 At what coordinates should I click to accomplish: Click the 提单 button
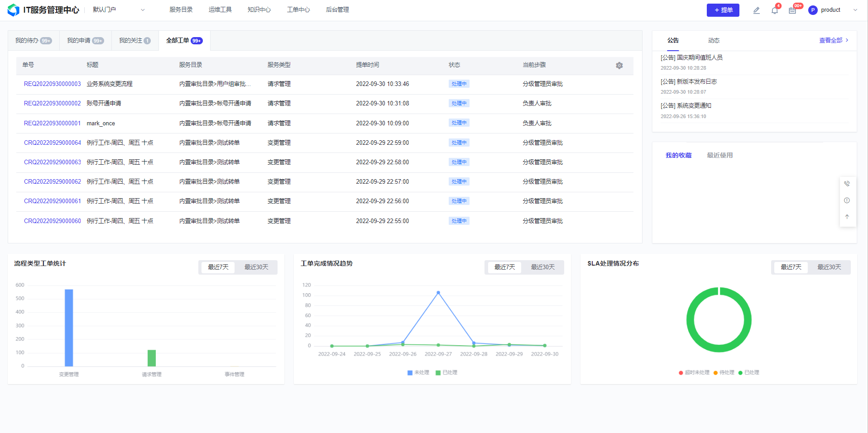click(723, 10)
